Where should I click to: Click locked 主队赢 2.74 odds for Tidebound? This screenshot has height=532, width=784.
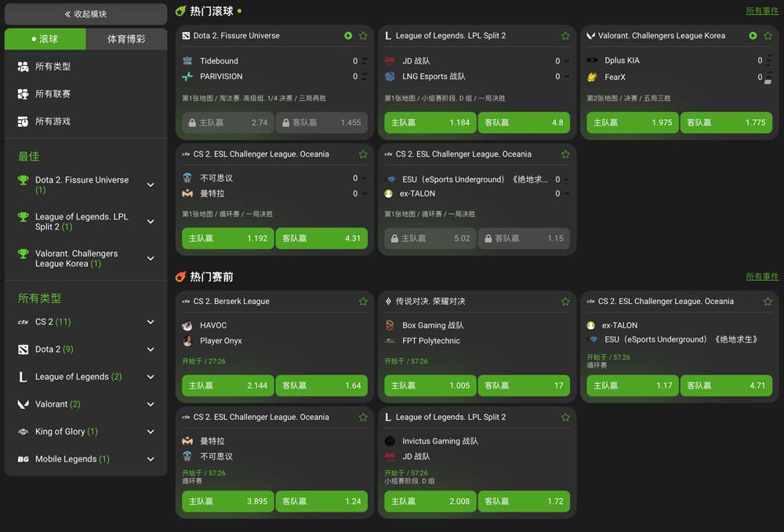[x=228, y=122]
